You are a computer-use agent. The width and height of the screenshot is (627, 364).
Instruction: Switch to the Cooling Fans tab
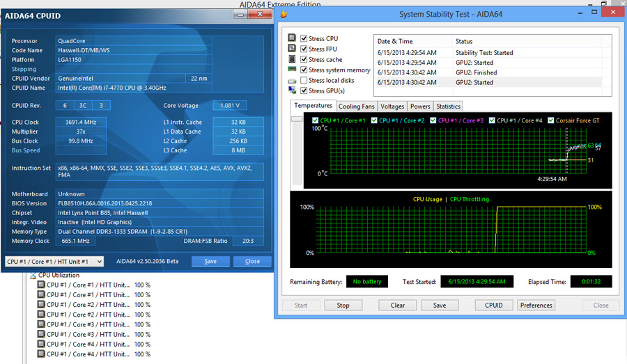click(x=356, y=106)
